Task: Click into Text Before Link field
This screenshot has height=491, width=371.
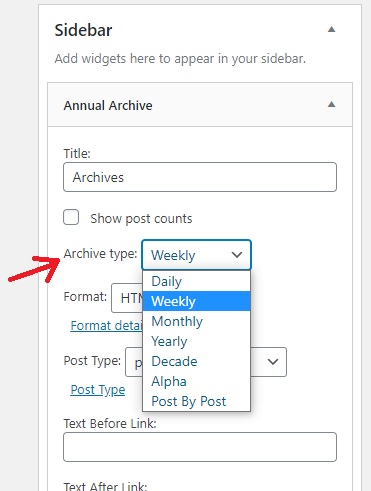Action: click(x=200, y=447)
